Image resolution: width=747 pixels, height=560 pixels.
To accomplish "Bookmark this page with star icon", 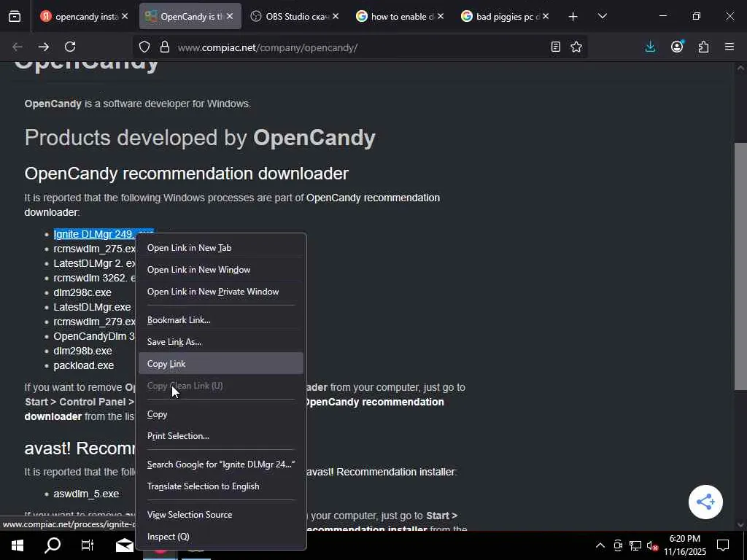I will pyautogui.click(x=576, y=47).
